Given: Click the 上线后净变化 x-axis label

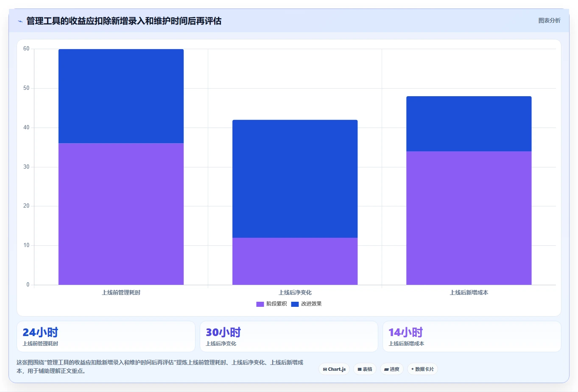Looking at the screenshot, I should point(295,292).
